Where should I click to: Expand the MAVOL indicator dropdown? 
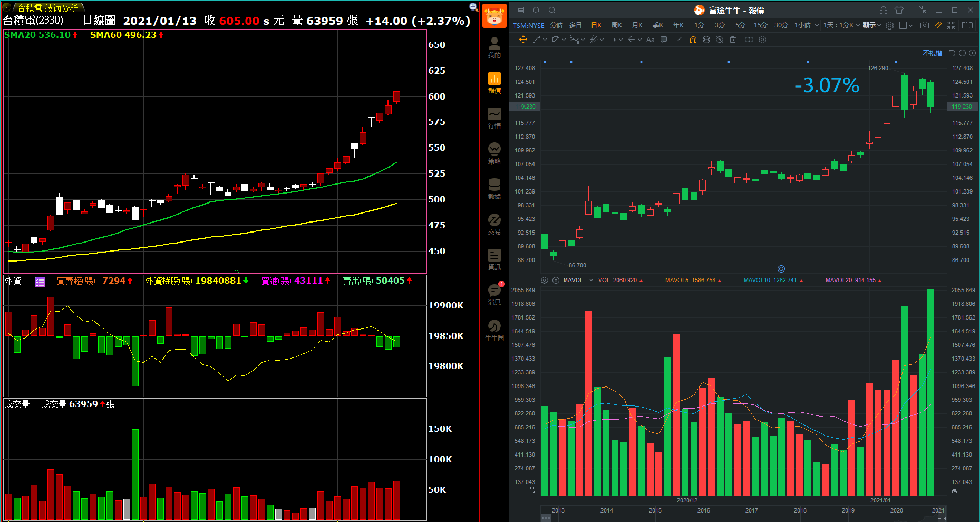[591, 280]
